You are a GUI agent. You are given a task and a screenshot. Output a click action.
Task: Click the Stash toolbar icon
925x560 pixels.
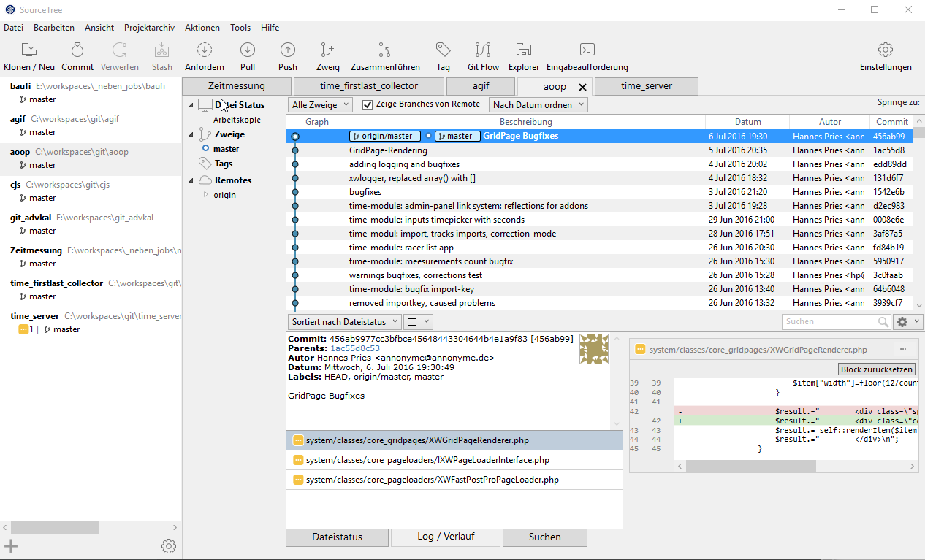(x=161, y=50)
